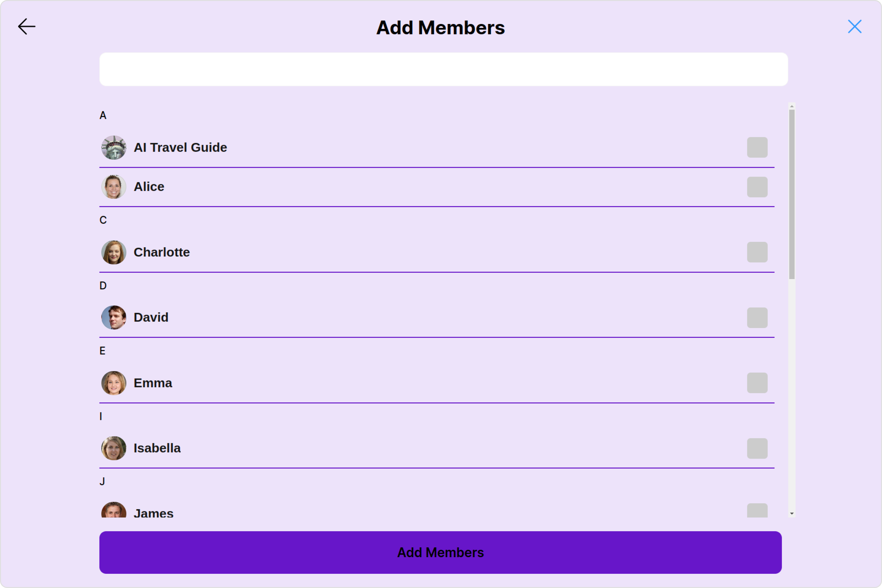This screenshot has height=588, width=882.
Task: Select the Emma contact name
Action: click(153, 383)
